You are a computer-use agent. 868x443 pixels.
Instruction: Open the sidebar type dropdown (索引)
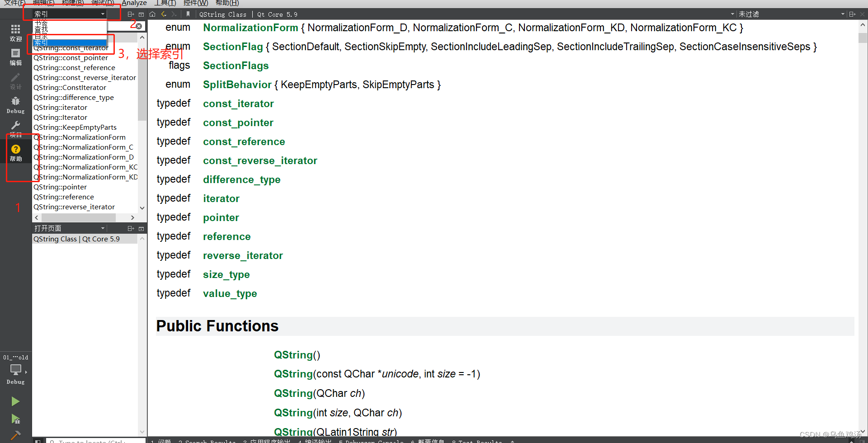point(70,14)
